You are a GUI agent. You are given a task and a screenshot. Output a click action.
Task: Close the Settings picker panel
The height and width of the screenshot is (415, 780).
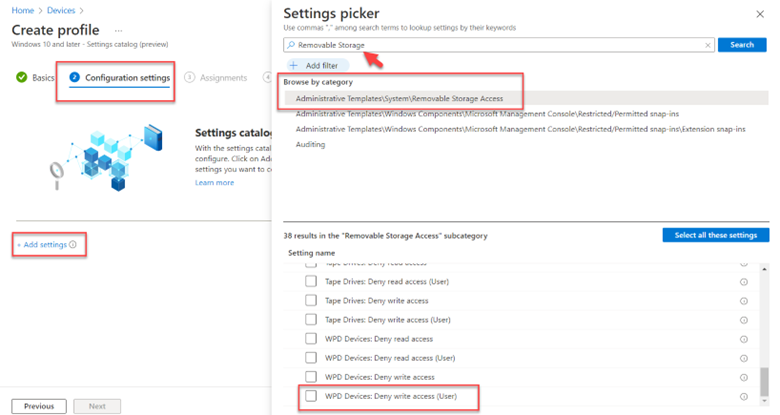tap(760, 14)
